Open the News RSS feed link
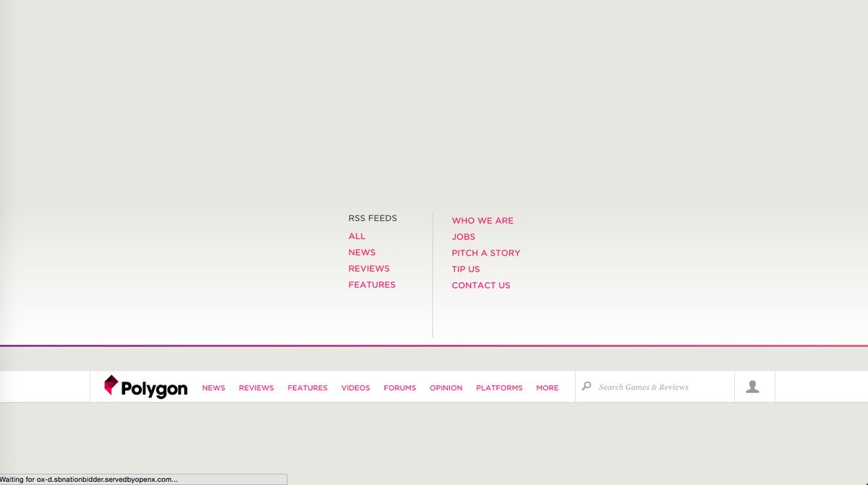Screen dimensions: 868x485 click(362, 253)
